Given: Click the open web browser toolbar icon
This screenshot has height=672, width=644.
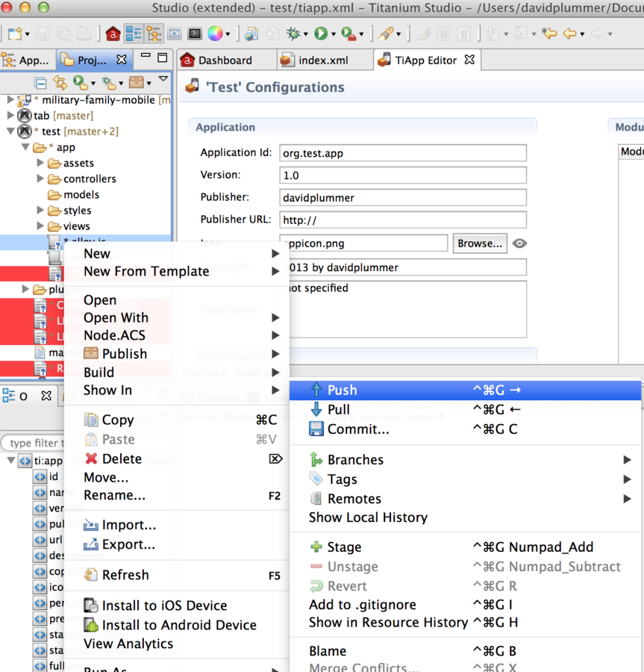Looking at the screenshot, I should click(251, 34).
